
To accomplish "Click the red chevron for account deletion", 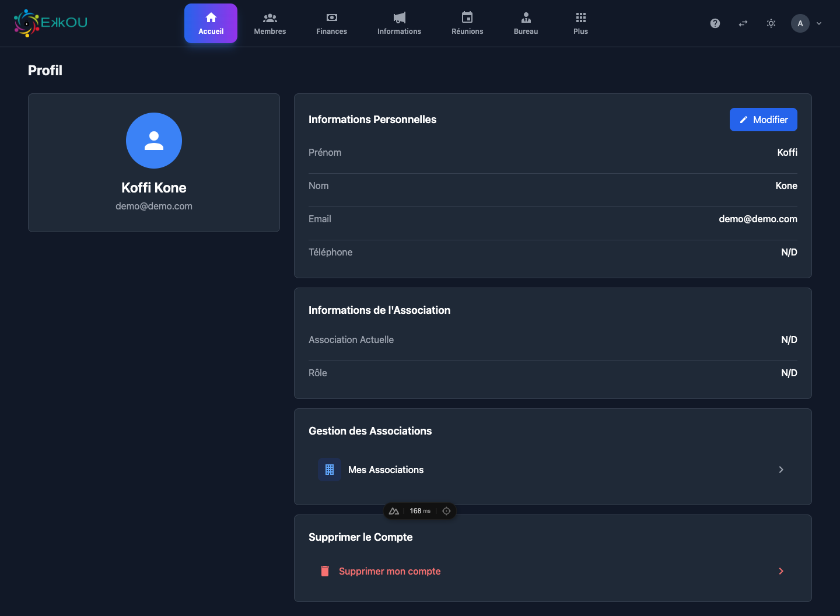I will tap(781, 571).
